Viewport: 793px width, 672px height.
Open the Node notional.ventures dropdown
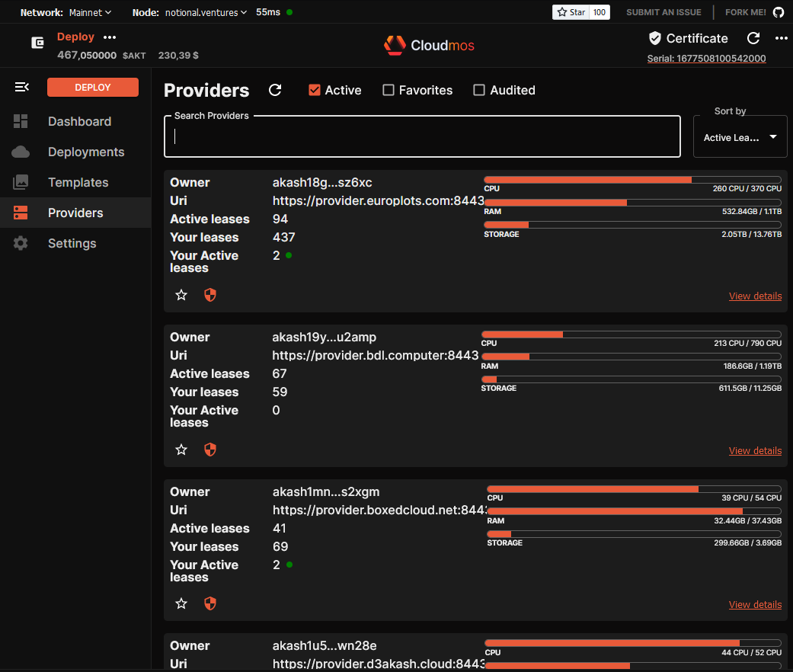[x=206, y=12]
